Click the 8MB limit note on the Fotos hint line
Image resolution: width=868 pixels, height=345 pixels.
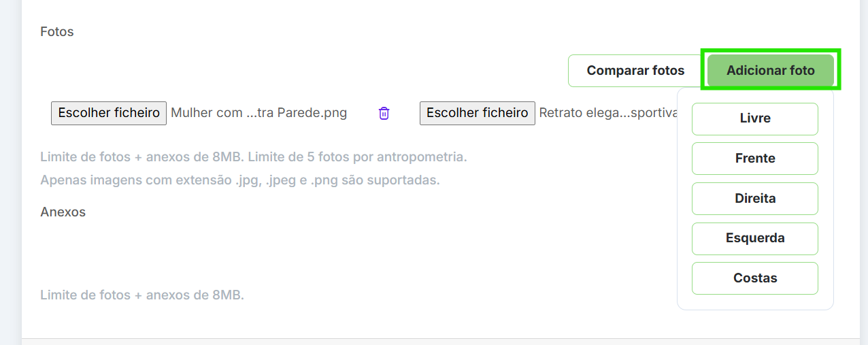pos(141,158)
